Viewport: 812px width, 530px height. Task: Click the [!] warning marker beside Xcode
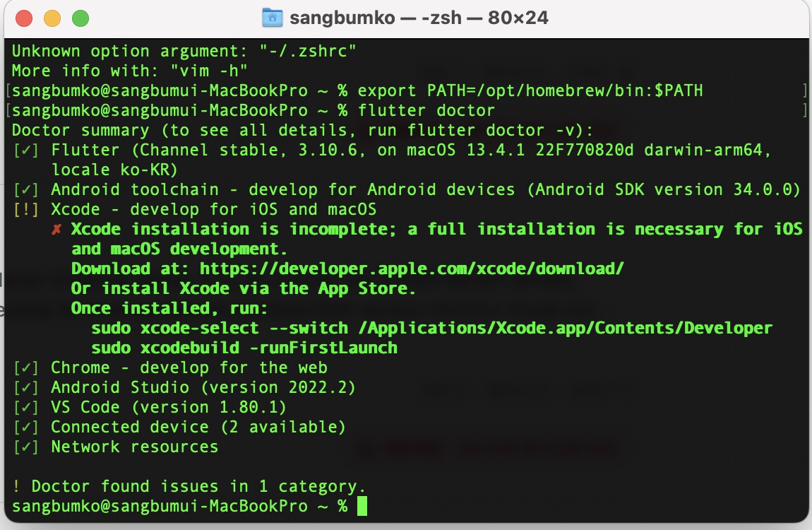(26, 209)
